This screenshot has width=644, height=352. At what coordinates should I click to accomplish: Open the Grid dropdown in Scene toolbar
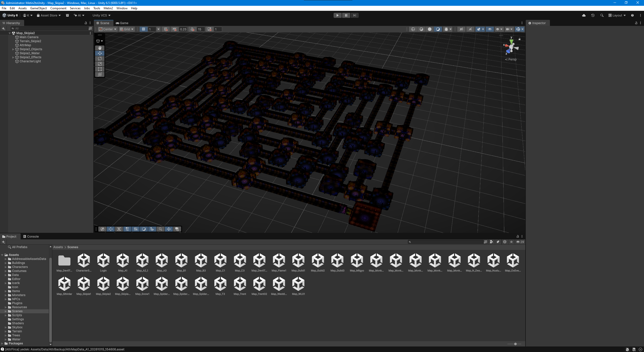(x=127, y=29)
